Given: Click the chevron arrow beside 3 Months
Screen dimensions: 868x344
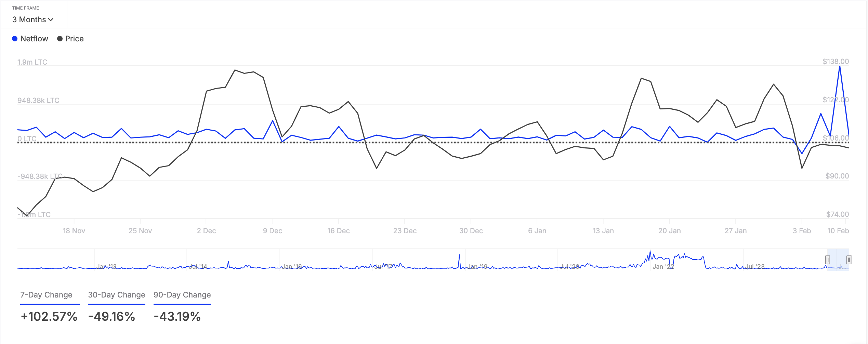Looking at the screenshot, I should (51, 20).
